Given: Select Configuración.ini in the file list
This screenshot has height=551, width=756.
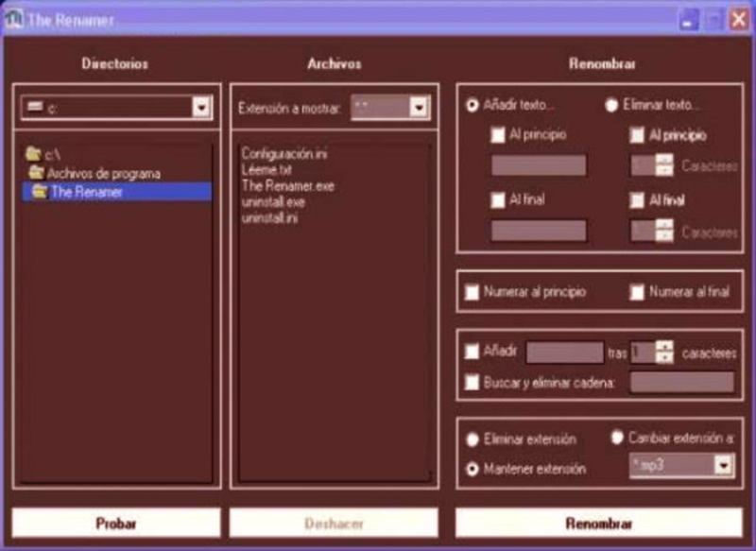Looking at the screenshot, I should 284,154.
